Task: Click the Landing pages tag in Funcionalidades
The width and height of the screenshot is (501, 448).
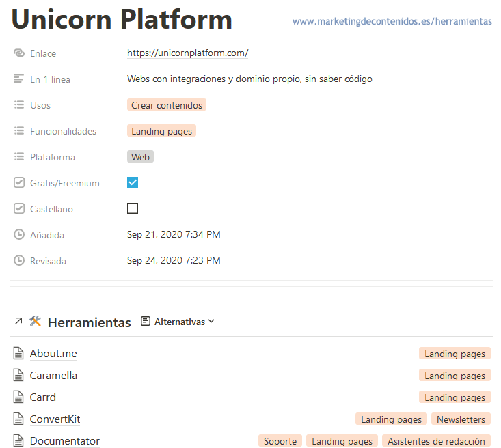Action: [162, 131]
